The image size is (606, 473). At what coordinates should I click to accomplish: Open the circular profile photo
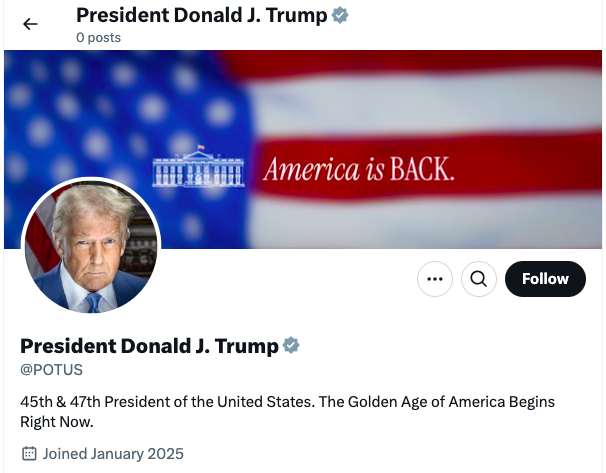point(91,247)
